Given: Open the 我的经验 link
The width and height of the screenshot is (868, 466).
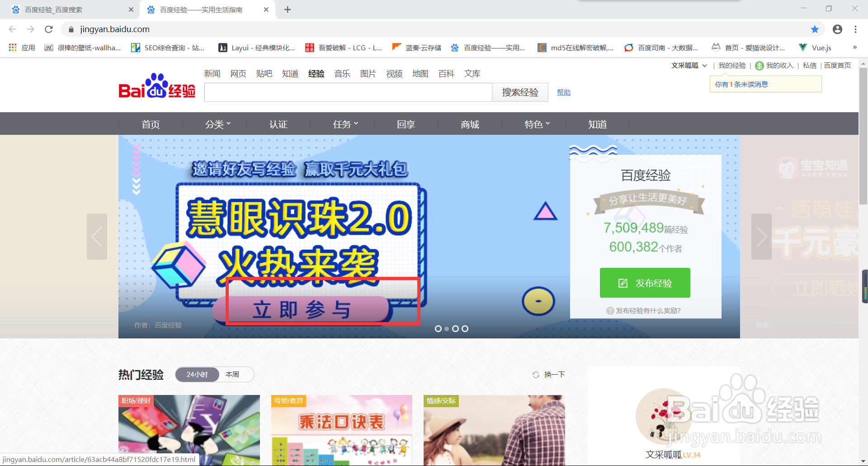Looking at the screenshot, I should pos(732,66).
